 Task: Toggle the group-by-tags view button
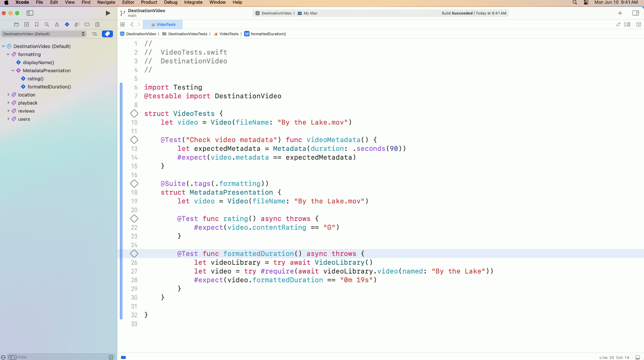[107, 34]
